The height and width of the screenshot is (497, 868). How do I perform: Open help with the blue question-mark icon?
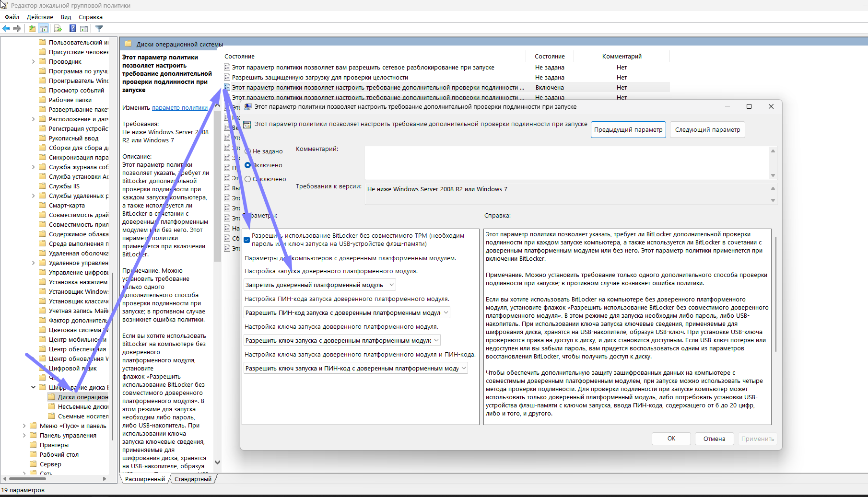pos(72,29)
